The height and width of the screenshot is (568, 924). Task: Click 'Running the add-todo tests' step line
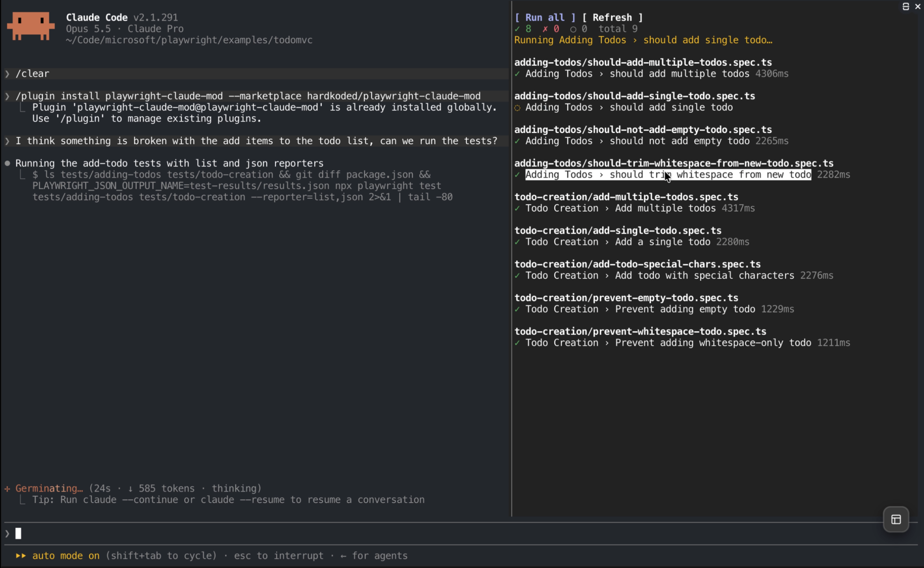pyautogui.click(x=169, y=163)
